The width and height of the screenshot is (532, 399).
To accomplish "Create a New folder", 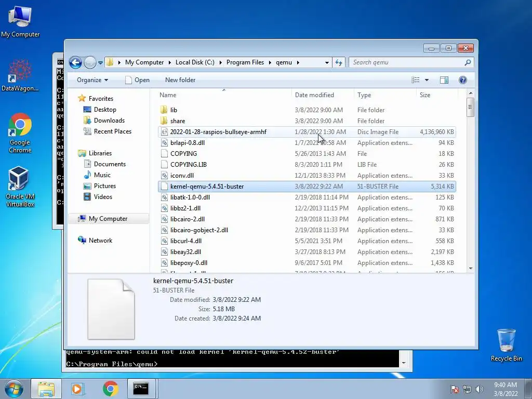I will [x=180, y=80].
